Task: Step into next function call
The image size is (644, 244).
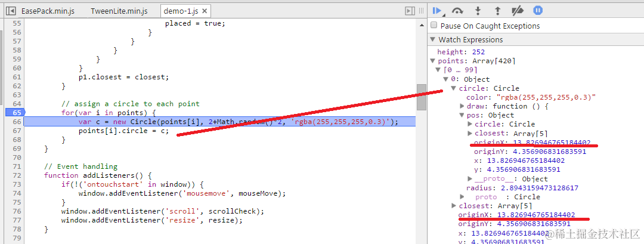Action: [x=478, y=11]
